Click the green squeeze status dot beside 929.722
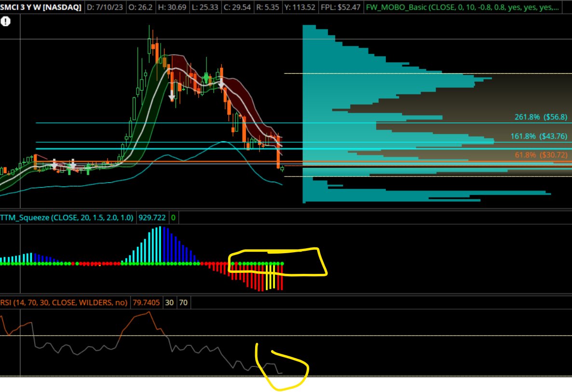 pyautogui.click(x=174, y=217)
